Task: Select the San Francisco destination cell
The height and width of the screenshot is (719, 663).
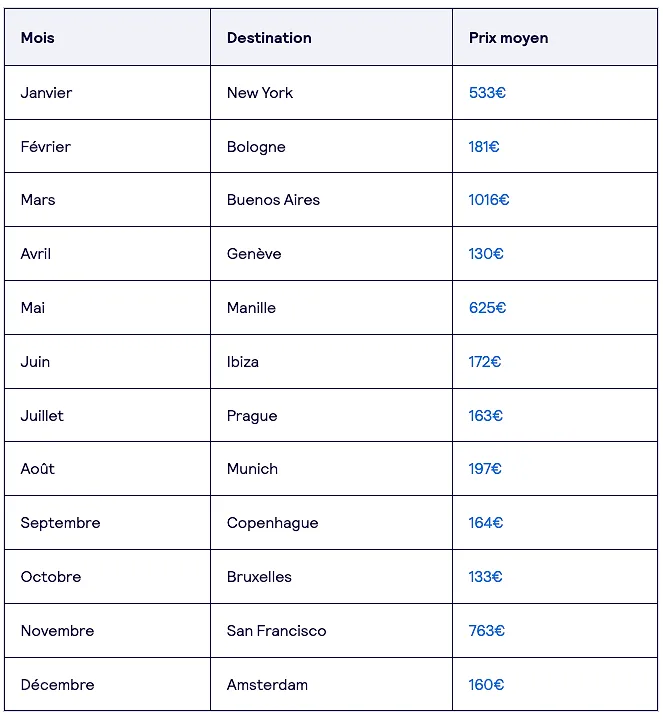Action: point(332,631)
